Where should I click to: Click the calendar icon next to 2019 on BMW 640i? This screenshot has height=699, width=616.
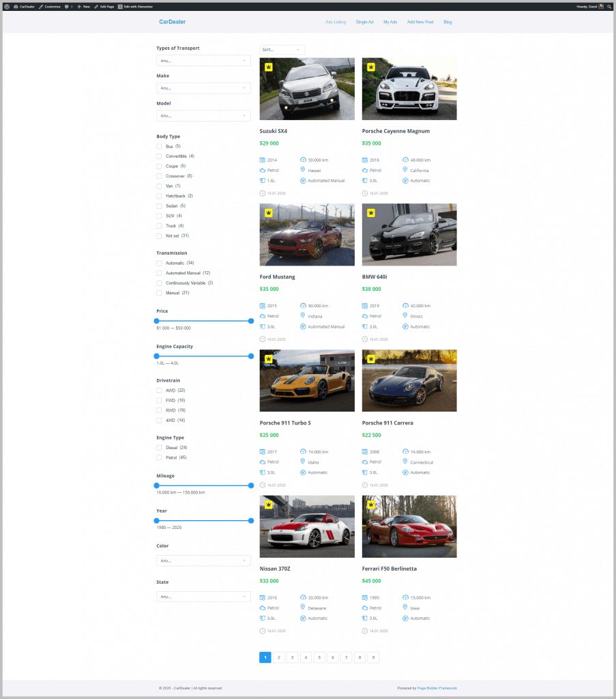pyautogui.click(x=365, y=306)
